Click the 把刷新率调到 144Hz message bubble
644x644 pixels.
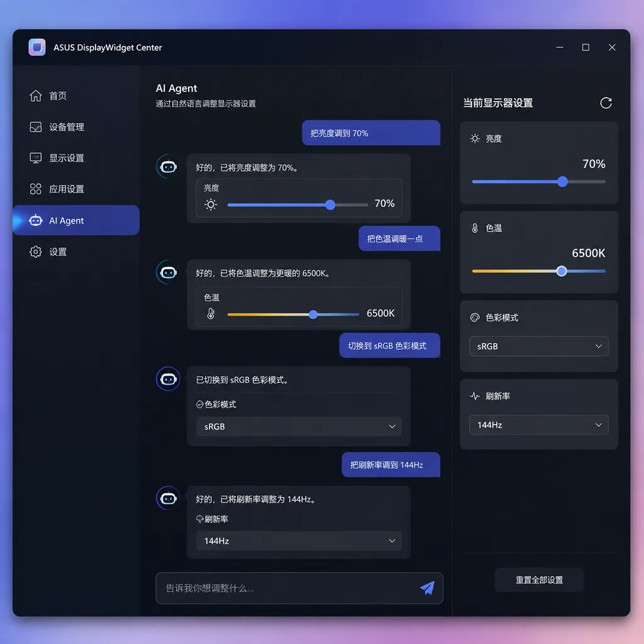click(x=391, y=465)
